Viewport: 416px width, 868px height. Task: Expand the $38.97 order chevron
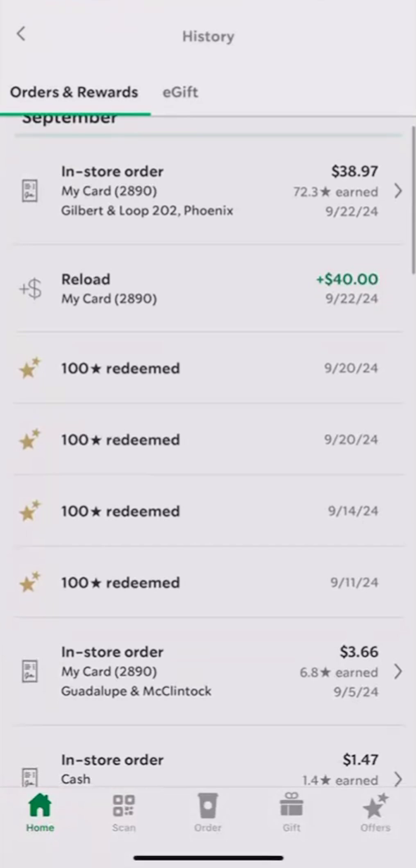tap(398, 191)
